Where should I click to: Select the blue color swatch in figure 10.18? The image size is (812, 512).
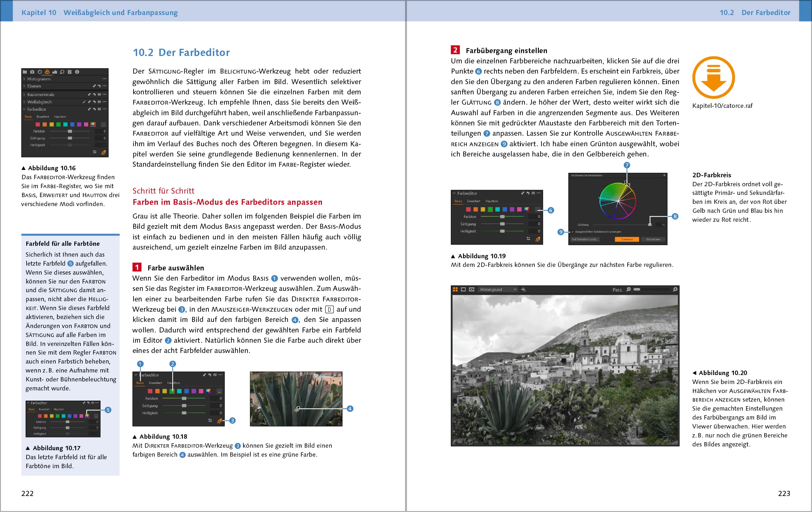pyautogui.click(x=186, y=391)
